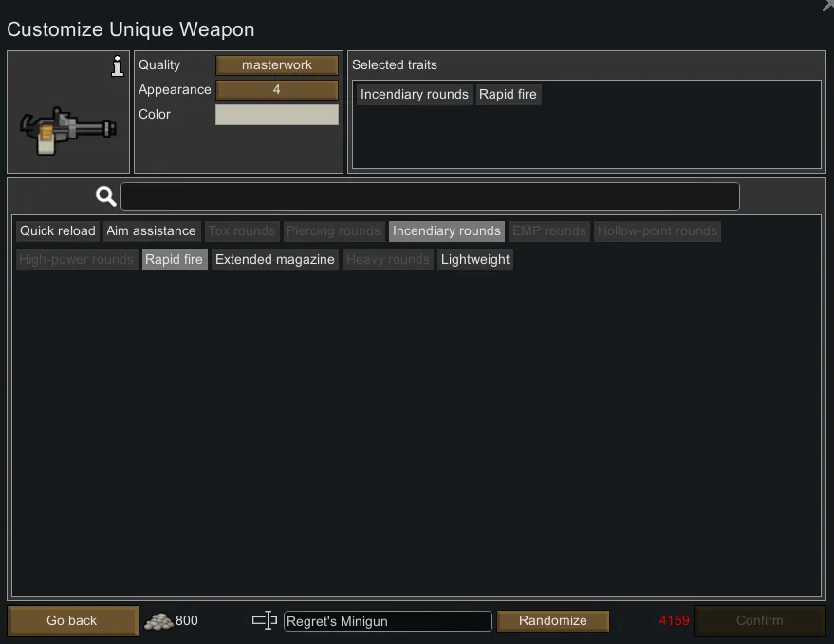Viewport: 834px width, 644px height.
Task: Toggle the Extended magazine trait
Action: click(275, 260)
